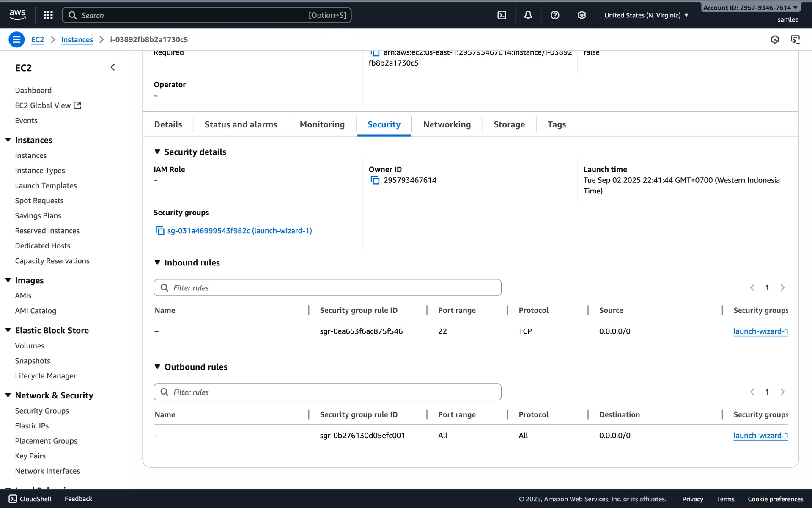Copy the Owner ID 295793467614
Screen dimensions: 812x508
[x=375, y=180]
